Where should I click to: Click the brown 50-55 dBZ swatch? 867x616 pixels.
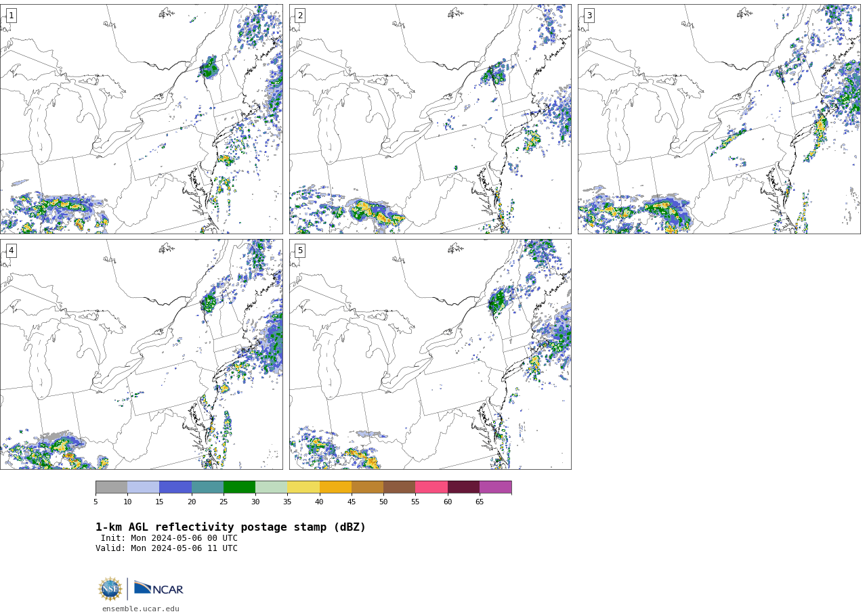pos(399,487)
